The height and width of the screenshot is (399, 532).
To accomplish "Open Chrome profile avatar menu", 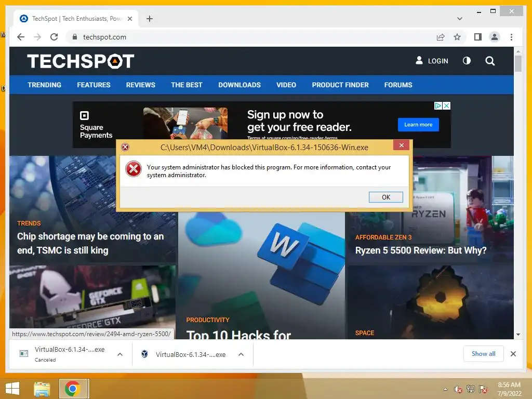I will (x=495, y=37).
